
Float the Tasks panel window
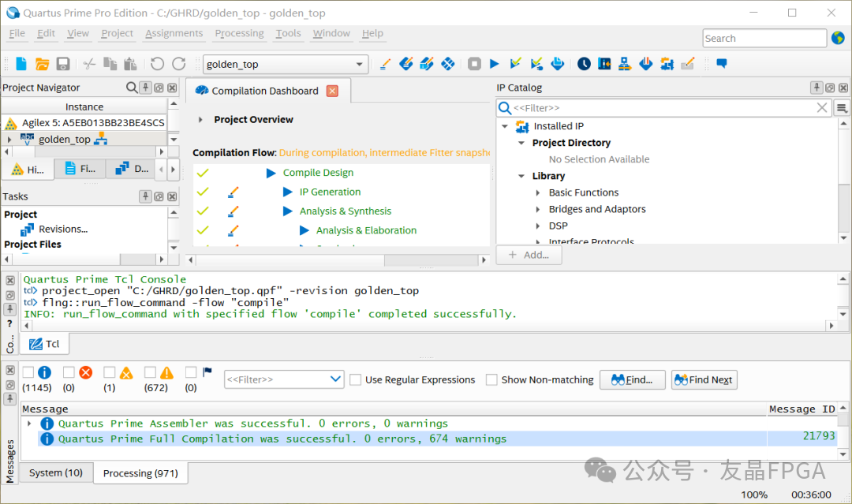coord(159,196)
